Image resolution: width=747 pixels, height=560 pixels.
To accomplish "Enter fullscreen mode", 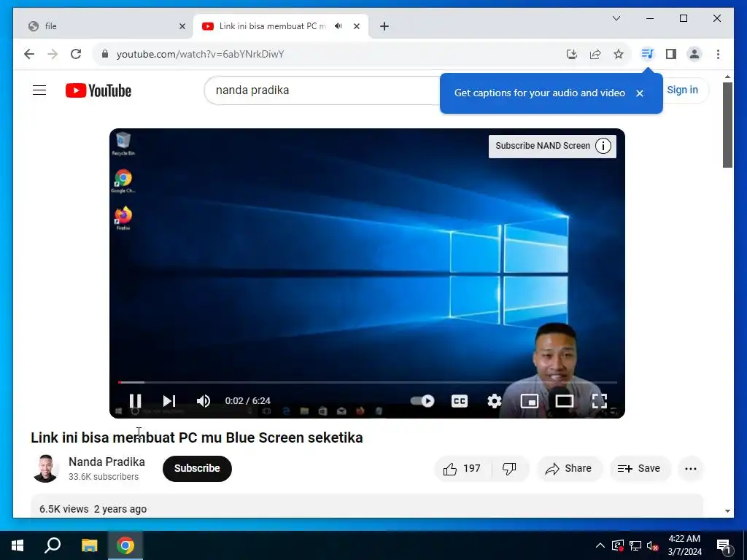I will coord(600,401).
